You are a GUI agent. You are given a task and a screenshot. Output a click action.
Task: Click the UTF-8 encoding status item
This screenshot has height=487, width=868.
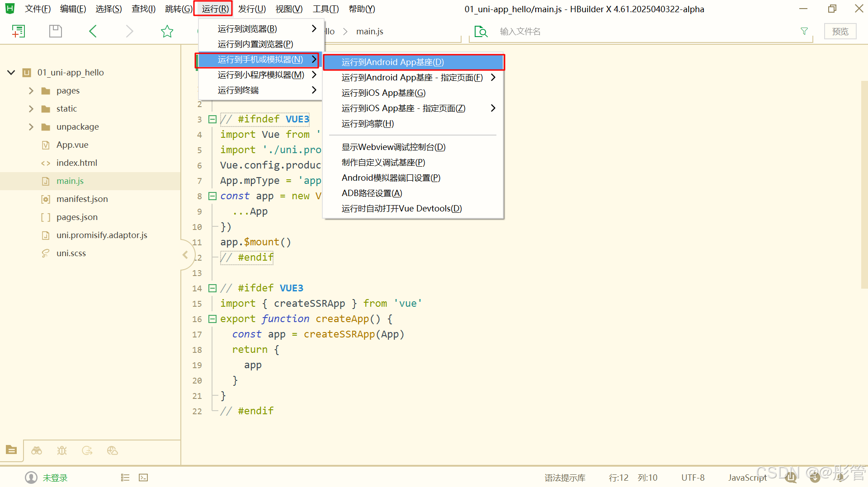tap(693, 478)
